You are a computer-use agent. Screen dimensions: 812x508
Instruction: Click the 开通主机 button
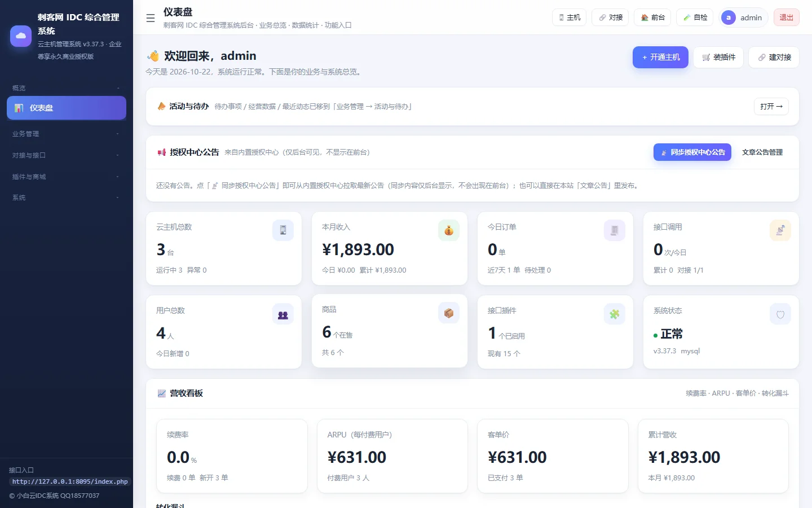tap(660, 57)
